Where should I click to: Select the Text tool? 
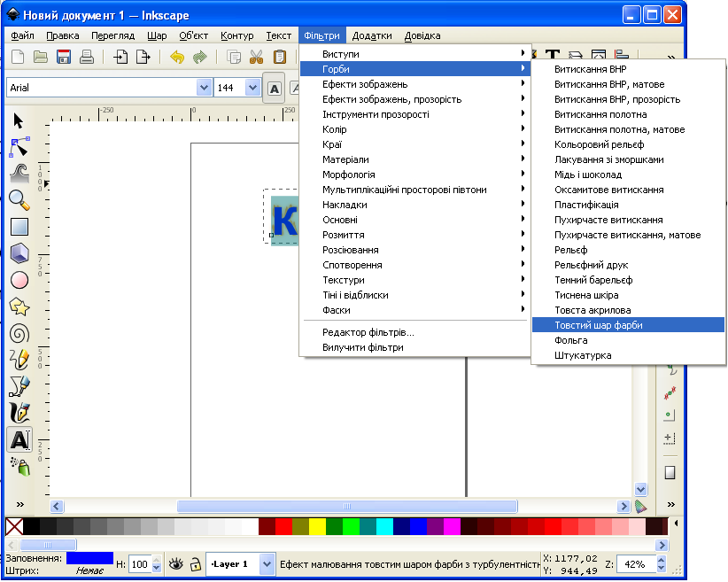tap(19, 439)
